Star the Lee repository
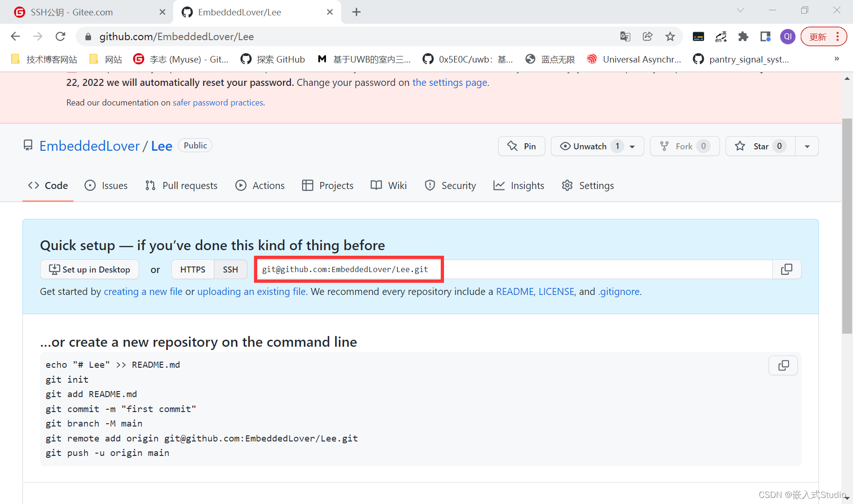Viewport: 853px width, 504px height. 761,146
